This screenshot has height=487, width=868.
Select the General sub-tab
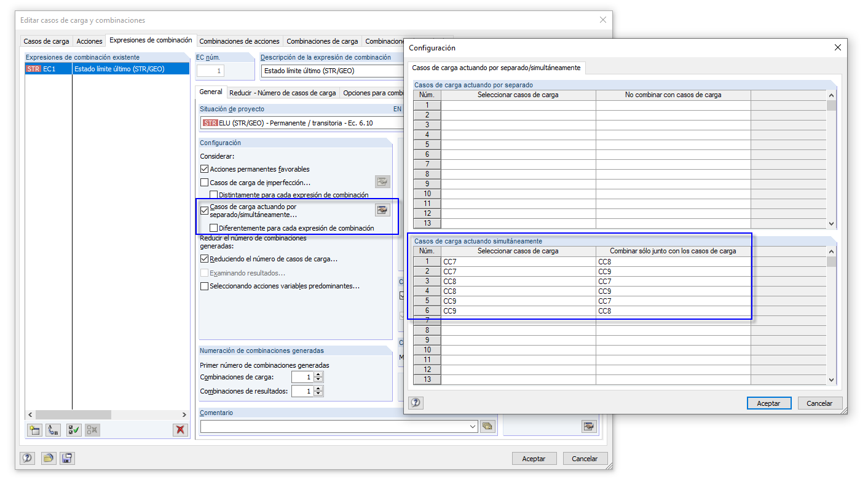pos(211,92)
